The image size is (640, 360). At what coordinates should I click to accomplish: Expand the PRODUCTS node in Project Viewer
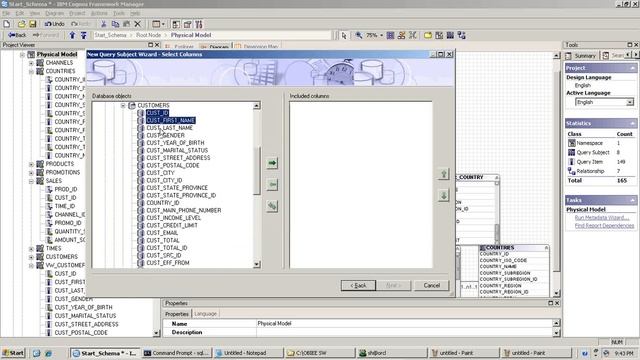pos(31,164)
